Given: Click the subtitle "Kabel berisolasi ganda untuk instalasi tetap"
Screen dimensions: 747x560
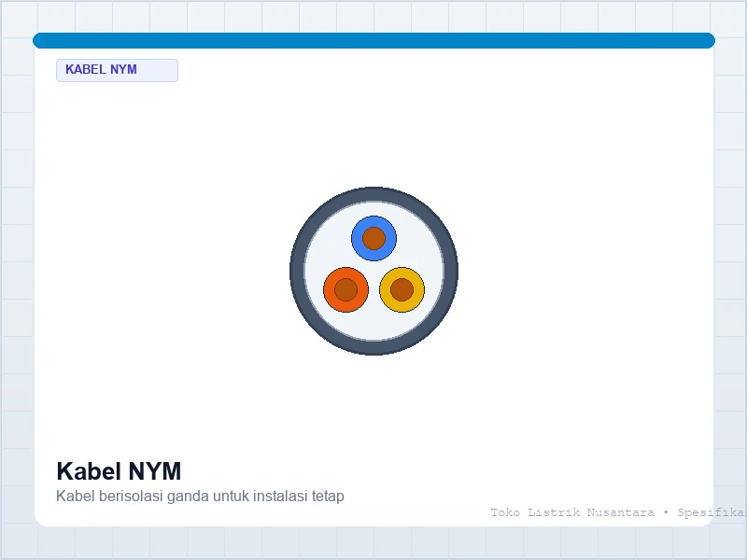Looking at the screenshot, I should [x=200, y=496].
